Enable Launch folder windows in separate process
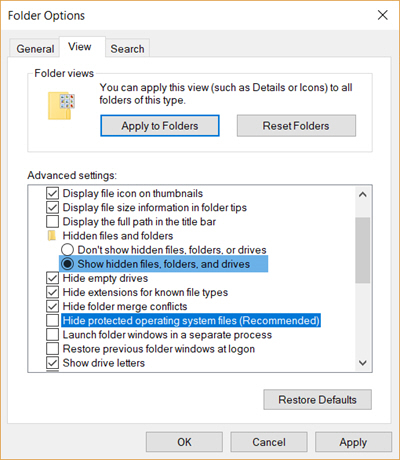 point(53,335)
